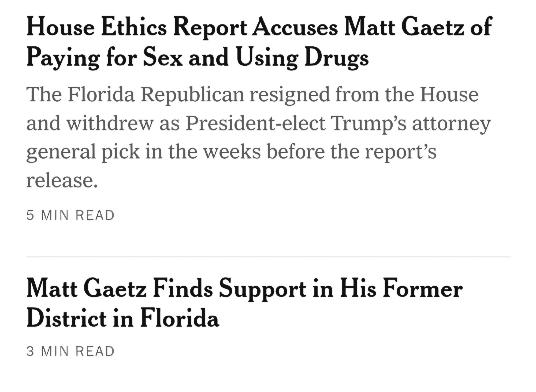Open the Matt Gaetz Finds Support headline
The height and width of the screenshot is (392, 536).
tap(244, 304)
